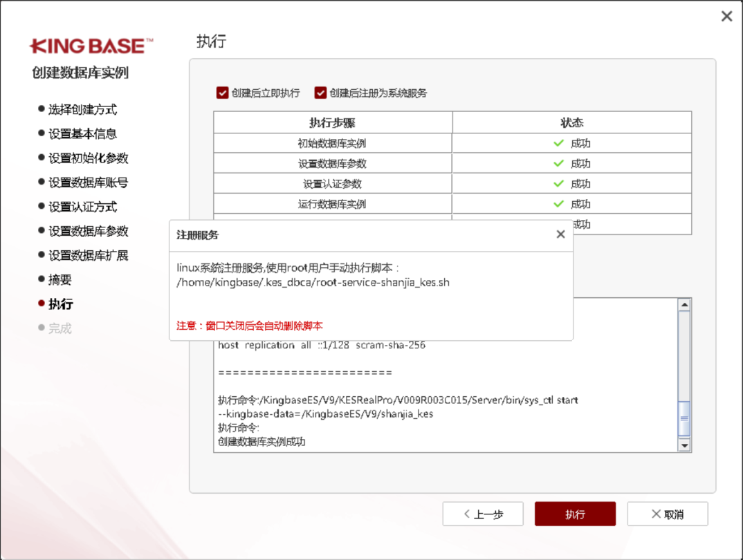Select the 完成 step in sidebar
The height and width of the screenshot is (560, 743).
[59, 328]
